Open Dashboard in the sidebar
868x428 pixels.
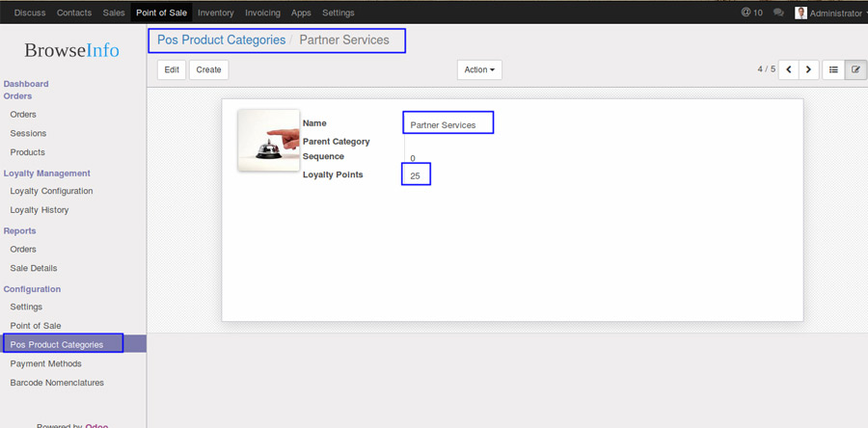click(x=26, y=84)
